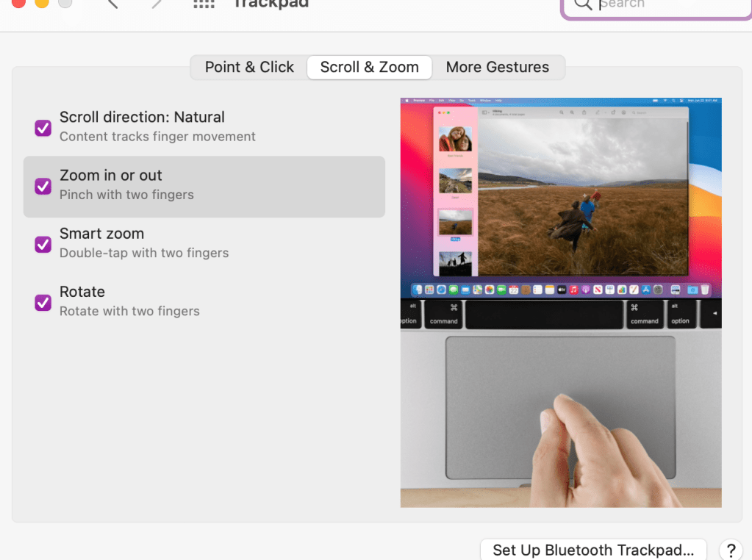Go back using the back chevron
Image resolution: width=752 pixels, height=560 pixels.
[x=112, y=3]
